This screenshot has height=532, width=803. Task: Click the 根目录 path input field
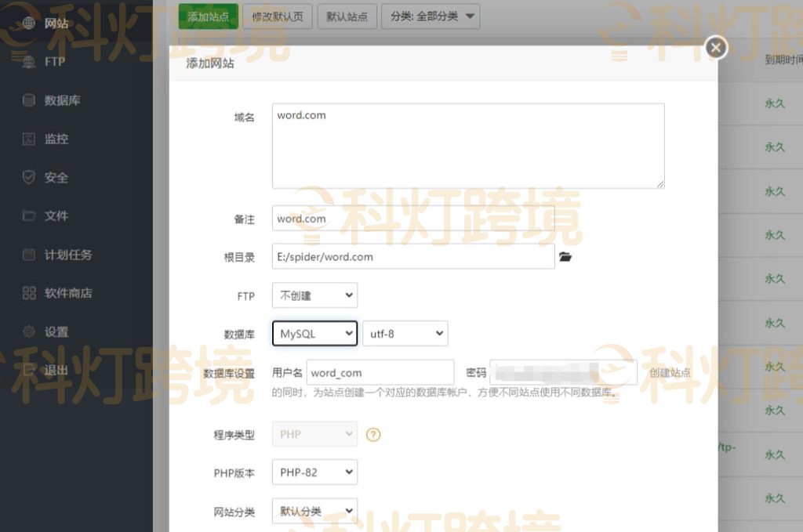(413, 257)
